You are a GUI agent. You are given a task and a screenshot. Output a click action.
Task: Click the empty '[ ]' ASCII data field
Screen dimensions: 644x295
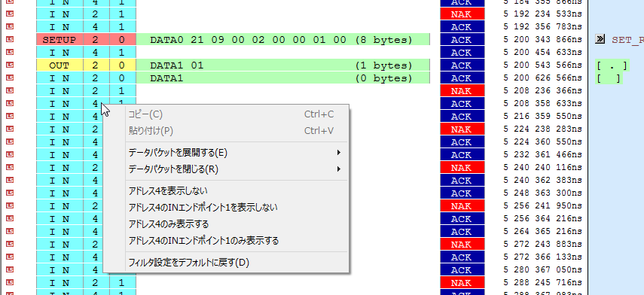click(x=609, y=78)
